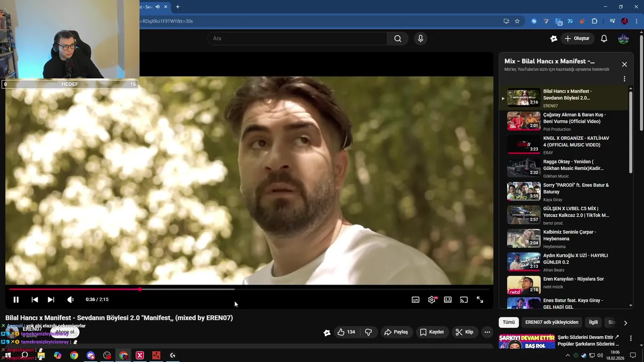This screenshot has width=644, height=362.
Task: Open Copilot from the taskbar
Action: [x=58, y=355]
